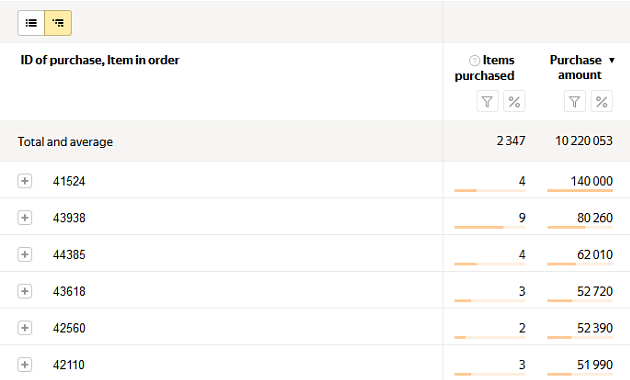Screen dimensions: 630x380
Task: Open filter for Items purchased column
Action: click(487, 101)
